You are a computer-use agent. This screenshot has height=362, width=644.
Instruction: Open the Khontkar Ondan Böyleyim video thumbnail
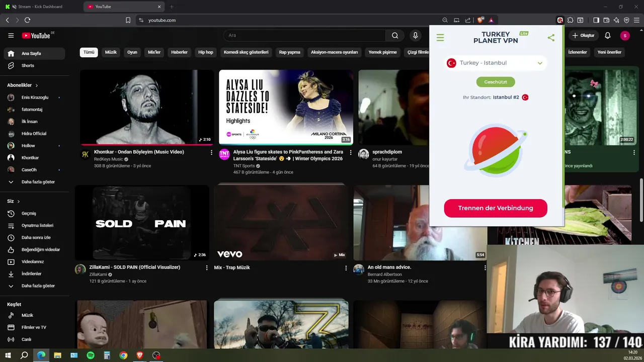click(147, 108)
